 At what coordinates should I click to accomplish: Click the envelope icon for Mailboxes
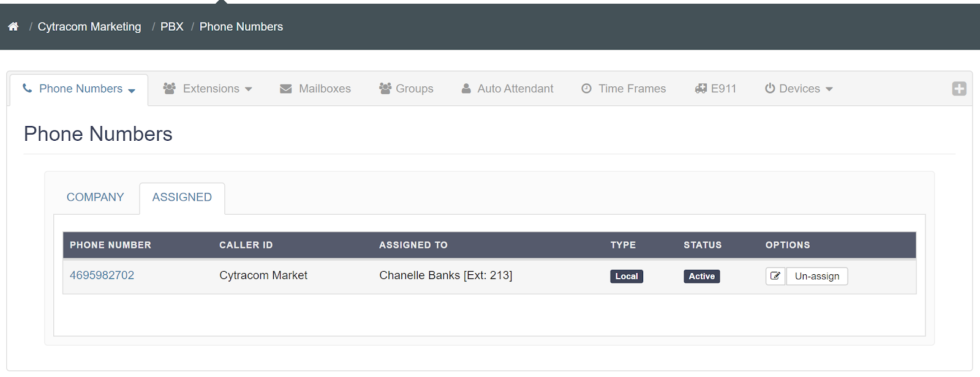[x=286, y=89]
